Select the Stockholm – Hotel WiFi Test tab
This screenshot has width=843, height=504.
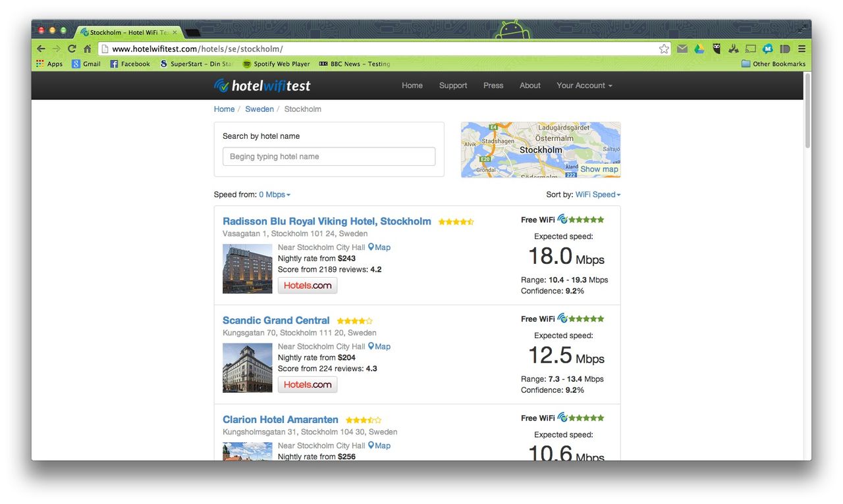point(128,32)
